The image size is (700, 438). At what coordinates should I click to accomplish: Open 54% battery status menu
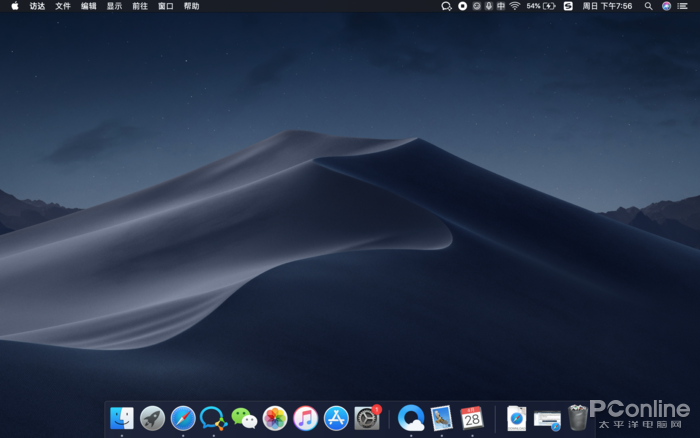point(541,6)
